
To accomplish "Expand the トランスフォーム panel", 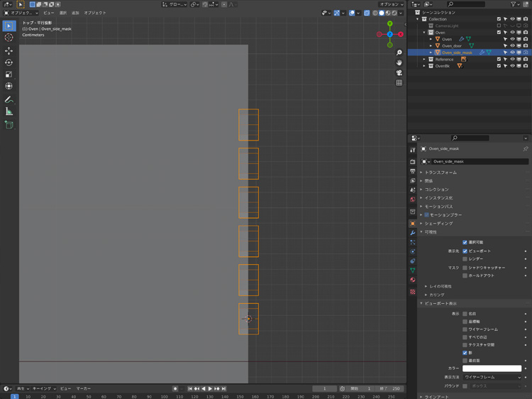I will tap(440, 173).
